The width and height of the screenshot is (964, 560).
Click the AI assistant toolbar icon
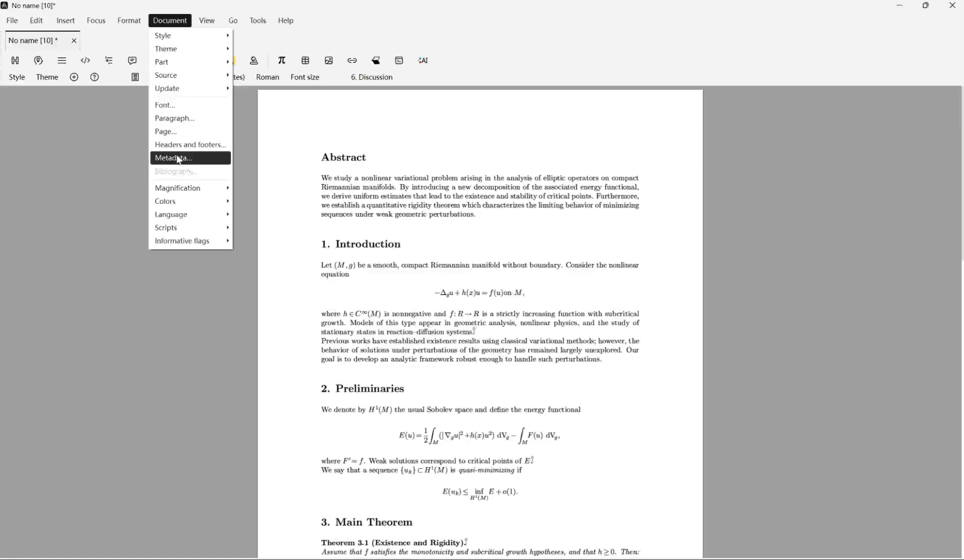[x=423, y=61]
